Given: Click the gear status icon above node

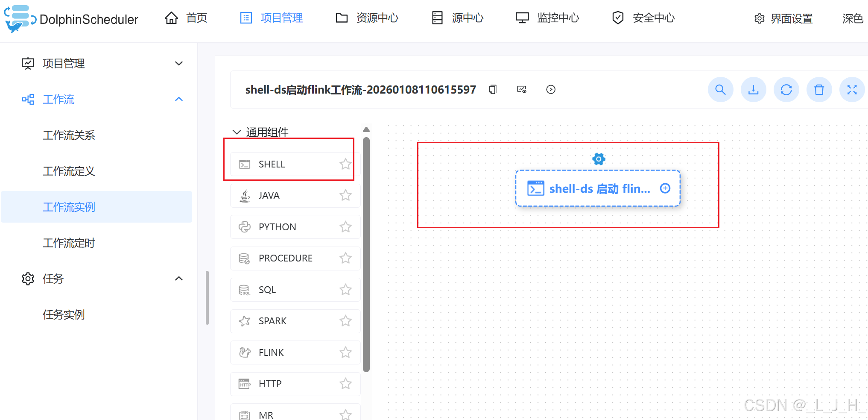Looking at the screenshot, I should (599, 159).
